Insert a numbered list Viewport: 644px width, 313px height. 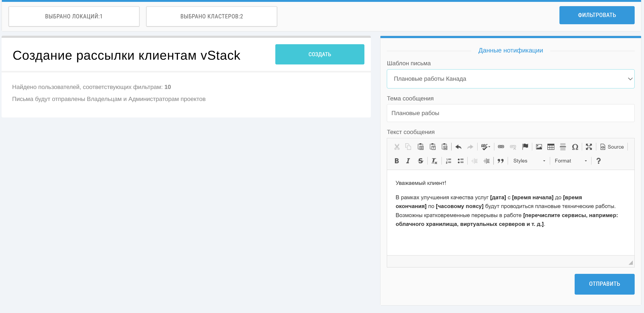pos(448,161)
